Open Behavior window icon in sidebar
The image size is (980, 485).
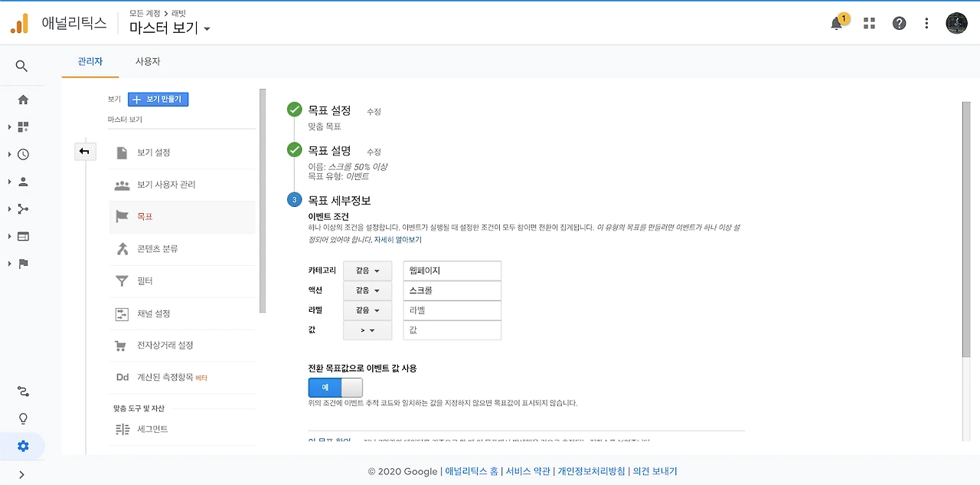[23, 236]
